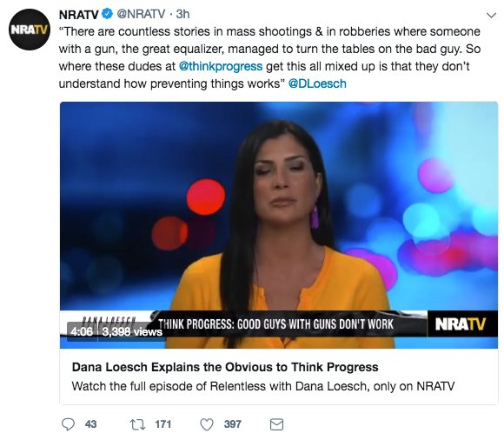
Task: Click the blue verified badge
Action: 107,14
